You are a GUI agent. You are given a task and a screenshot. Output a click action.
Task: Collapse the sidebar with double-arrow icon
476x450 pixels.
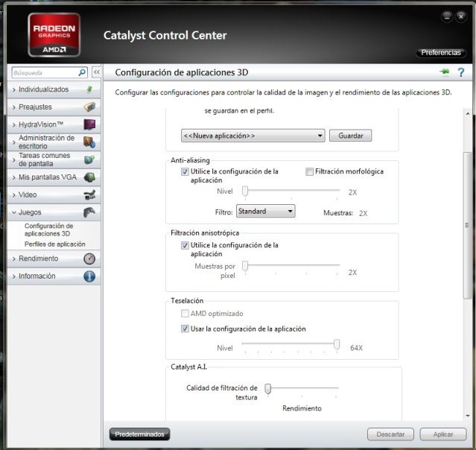(96, 73)
